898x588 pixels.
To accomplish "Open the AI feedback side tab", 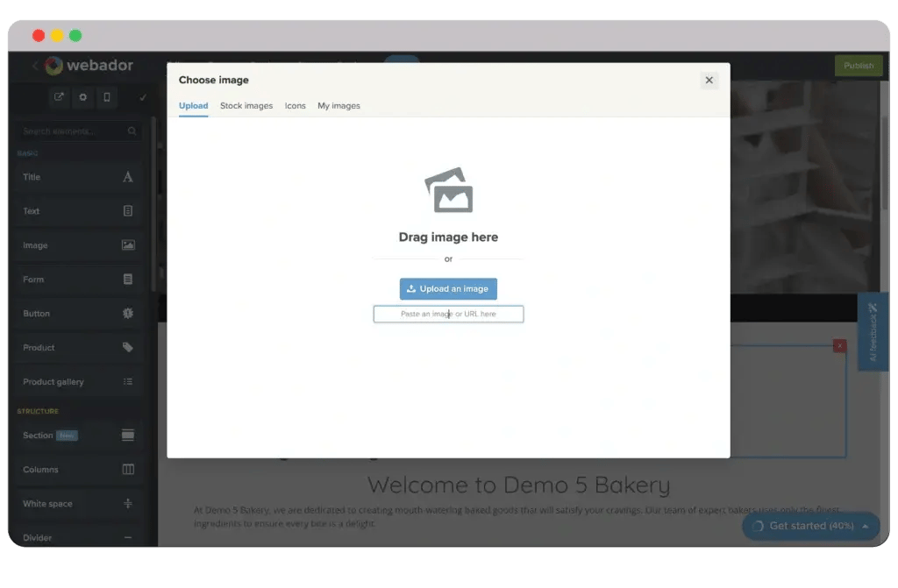I will pyautogui.click(x=873, y=333).
